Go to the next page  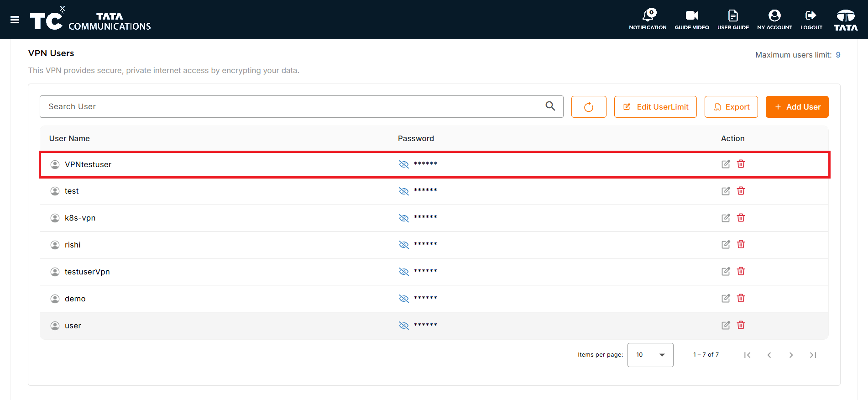[791, 355]
